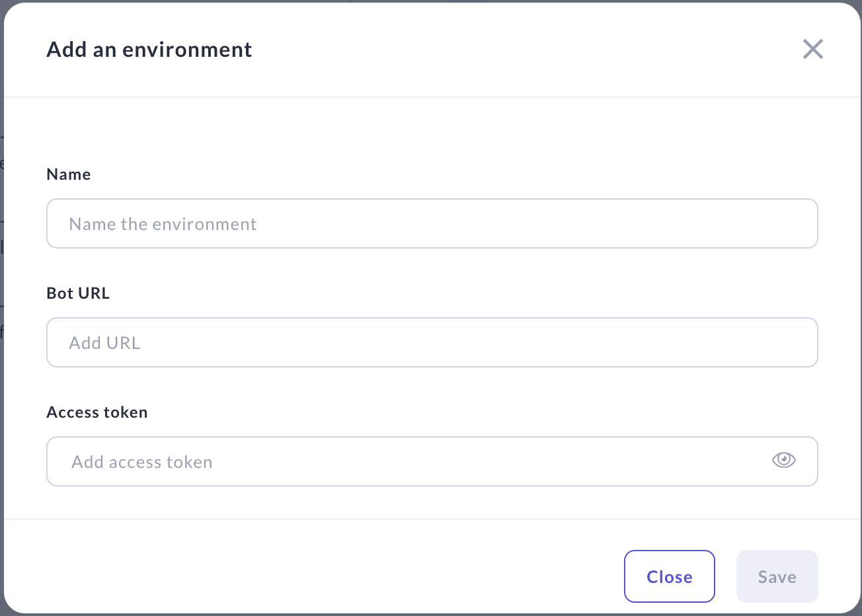This screenshot has width=862, height=616.
Task: Save the new environment
Action: click(x=777, y=576)
